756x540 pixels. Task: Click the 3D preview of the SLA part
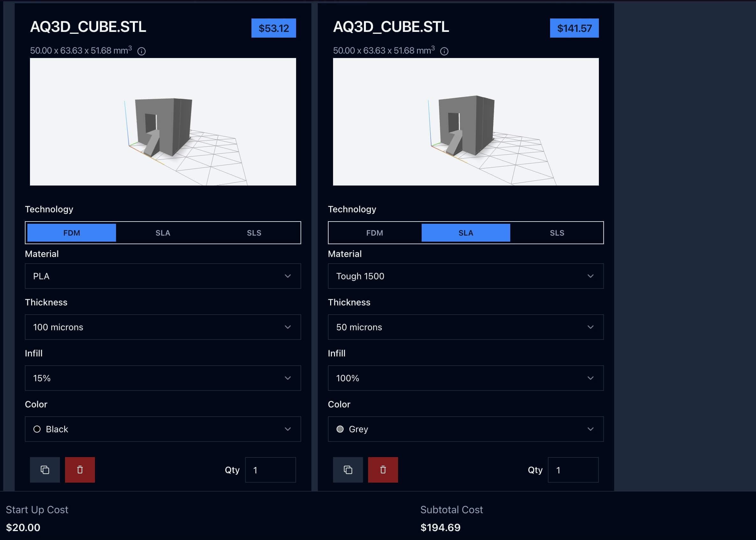coord(465,122)
